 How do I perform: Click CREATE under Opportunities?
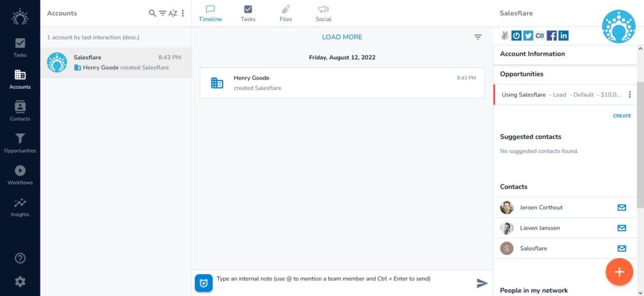click(622, 116)
